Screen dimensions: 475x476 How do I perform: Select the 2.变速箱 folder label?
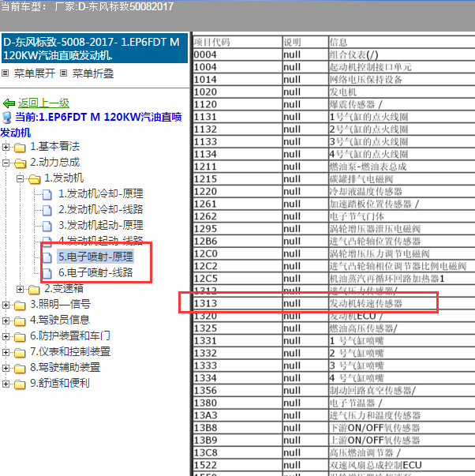pos(64,288)
